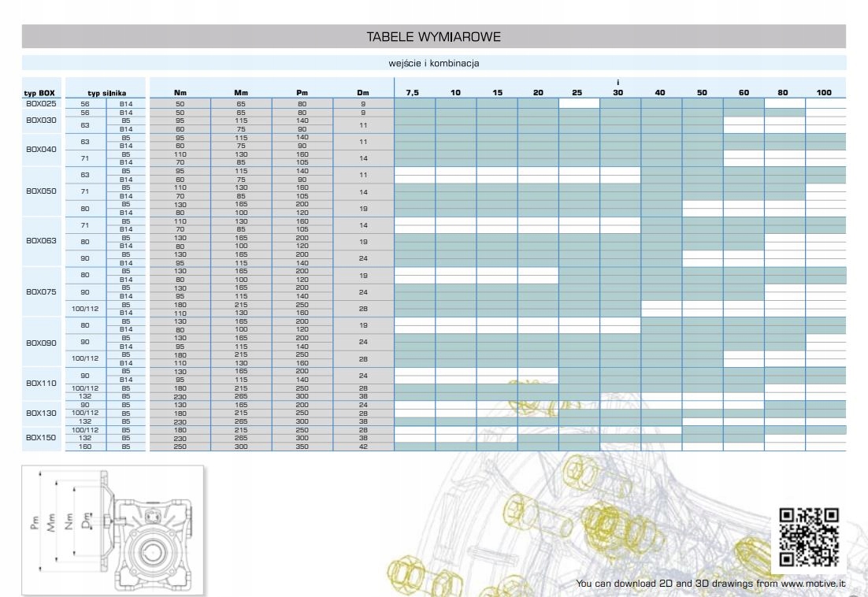Select the Dm table column header
Screen dimensions: 868x597
[363, 92]
